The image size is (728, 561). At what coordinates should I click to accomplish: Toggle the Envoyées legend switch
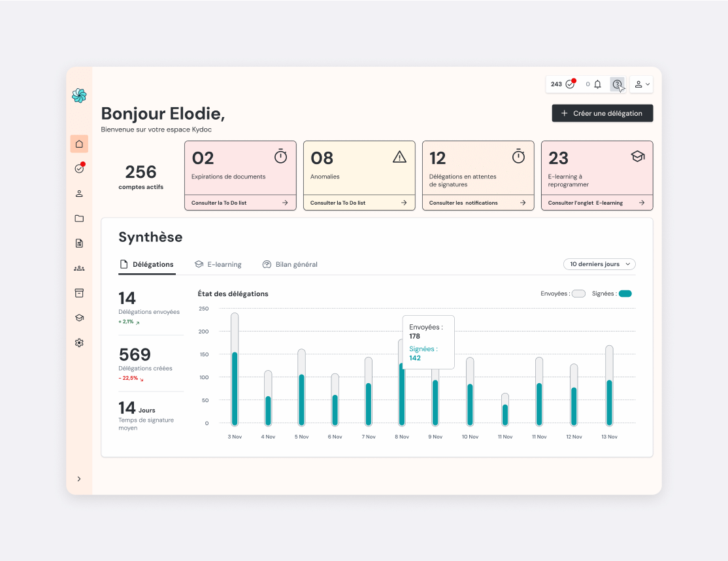578,294
